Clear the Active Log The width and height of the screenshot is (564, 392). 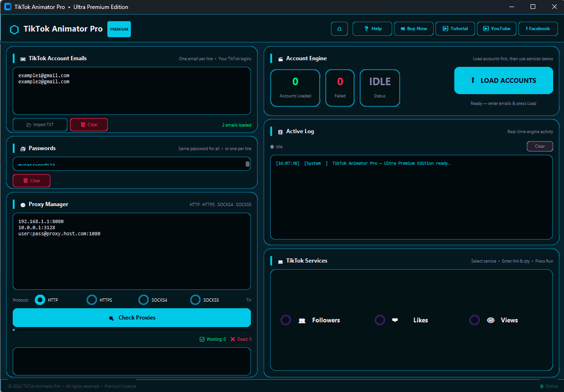(x=540, y=146)
